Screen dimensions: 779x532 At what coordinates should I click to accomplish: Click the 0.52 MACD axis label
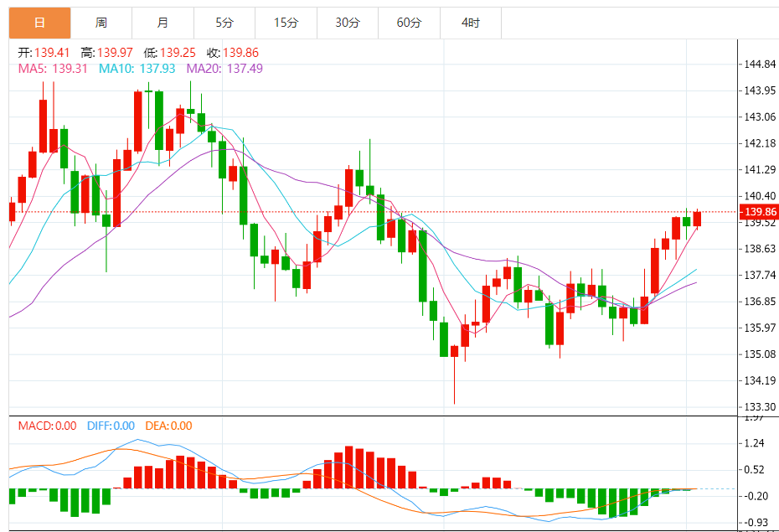click(x=755, y=469)
